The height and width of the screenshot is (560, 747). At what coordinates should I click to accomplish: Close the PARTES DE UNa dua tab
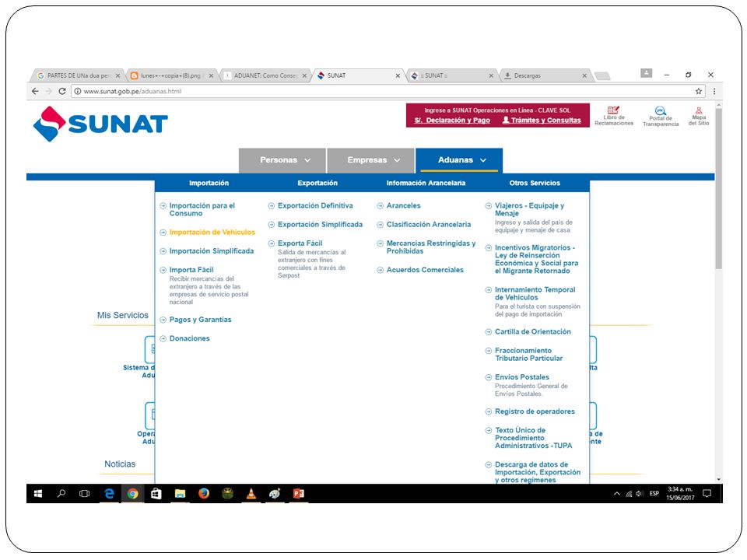tap(117, 75)
